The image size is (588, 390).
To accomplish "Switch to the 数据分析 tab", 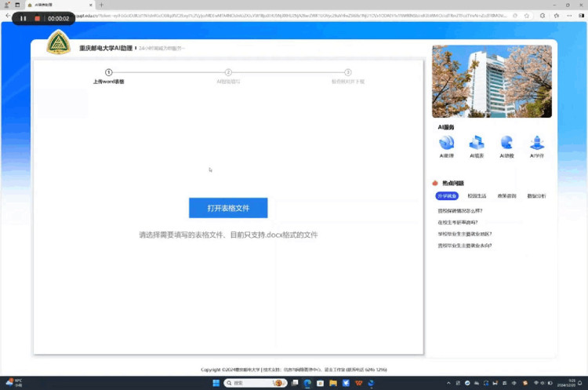I will point(537,195).
